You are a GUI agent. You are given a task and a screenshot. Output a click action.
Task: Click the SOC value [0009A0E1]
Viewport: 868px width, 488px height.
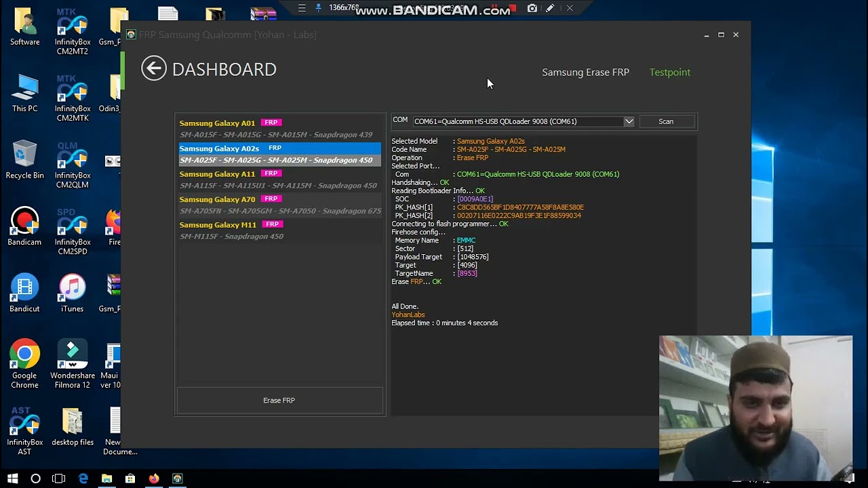coord(475,199)
